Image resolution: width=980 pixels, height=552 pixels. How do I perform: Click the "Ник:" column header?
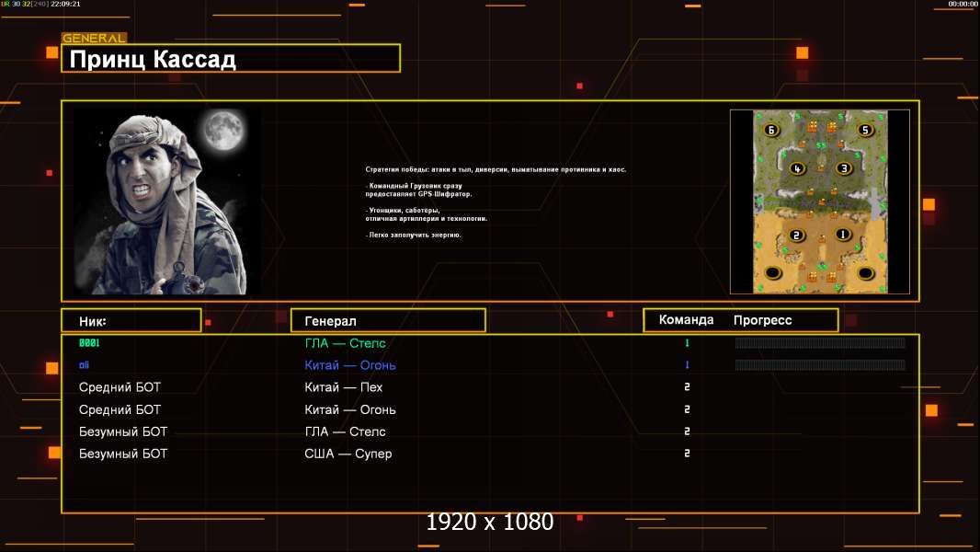pos(131,321)
